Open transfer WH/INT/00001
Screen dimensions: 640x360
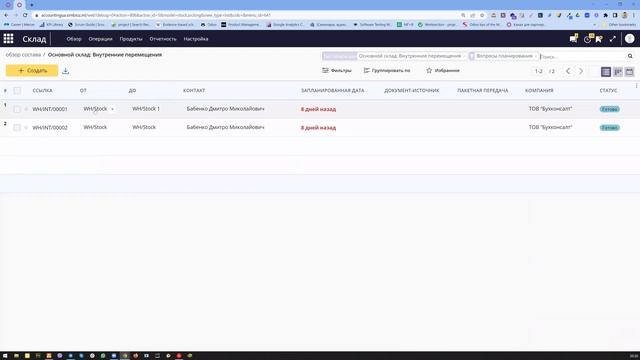click(50, 109)
